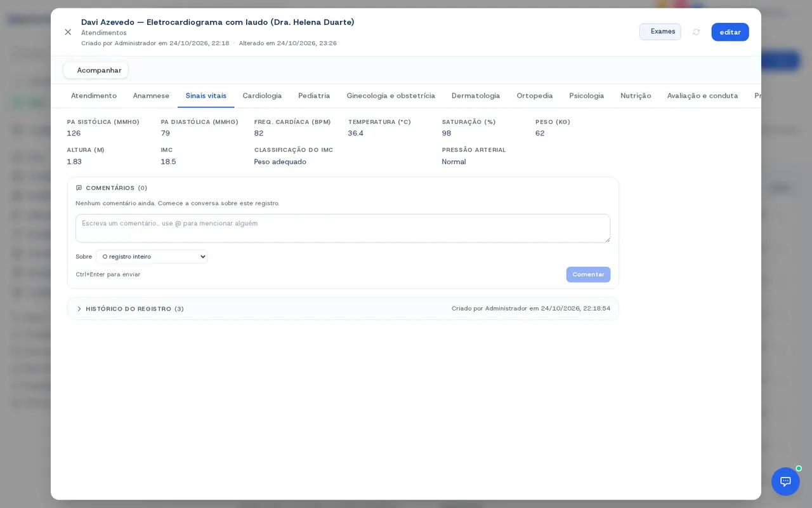Click the Atendimentos subtitle under the title

click(104, 33)
